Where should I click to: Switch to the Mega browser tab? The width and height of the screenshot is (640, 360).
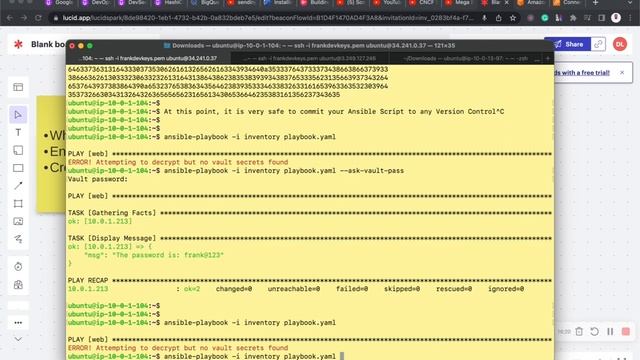pos(459,3)
